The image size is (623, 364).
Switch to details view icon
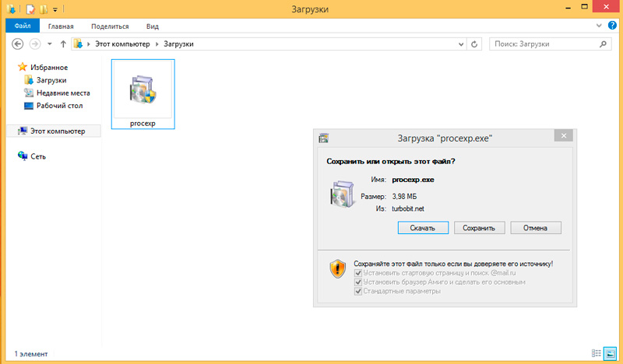(x=596, y=353)
